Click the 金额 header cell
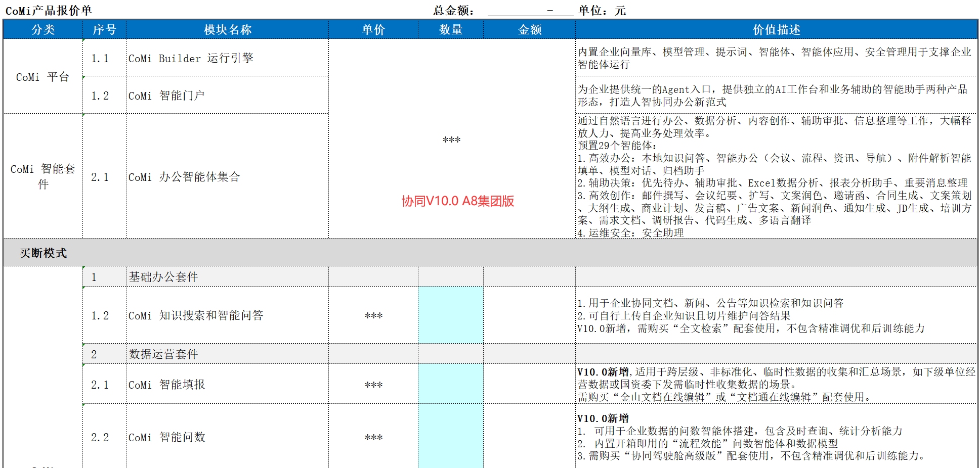Screen dimensions: 980x468 click(x=529, y=30)
